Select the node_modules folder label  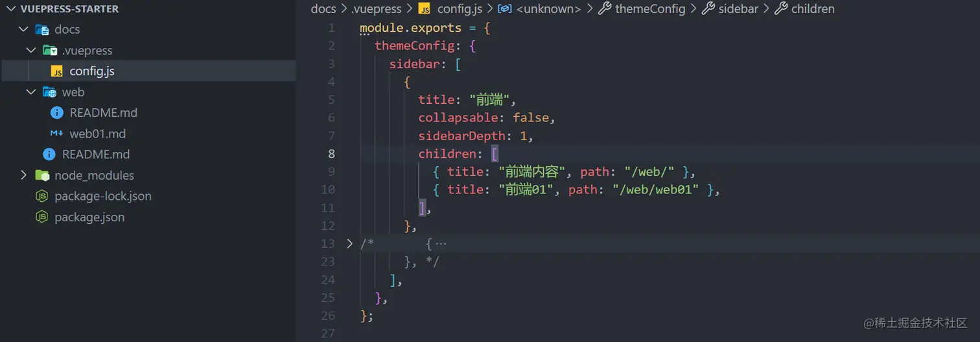point(94,175)
